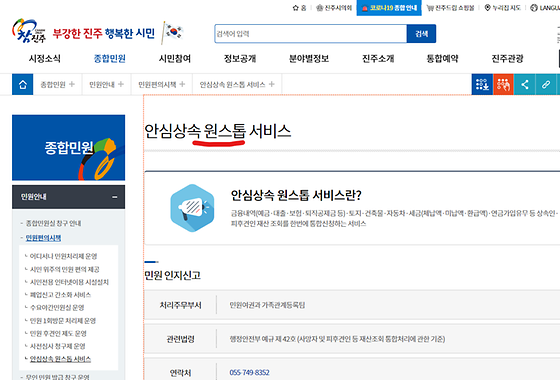
Task: Open 시민 위주의 민원 편의 제공 item
Action: 65,269
